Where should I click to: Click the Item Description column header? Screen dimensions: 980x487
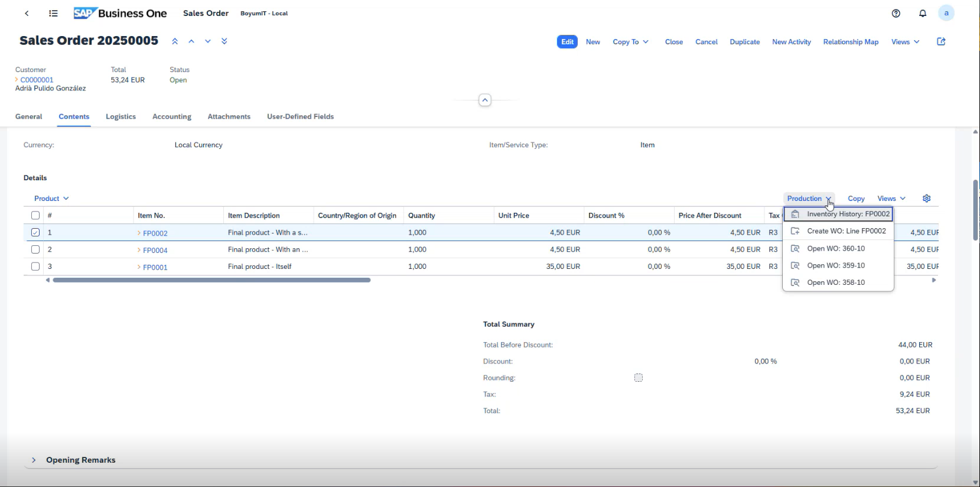coord(268,216)
